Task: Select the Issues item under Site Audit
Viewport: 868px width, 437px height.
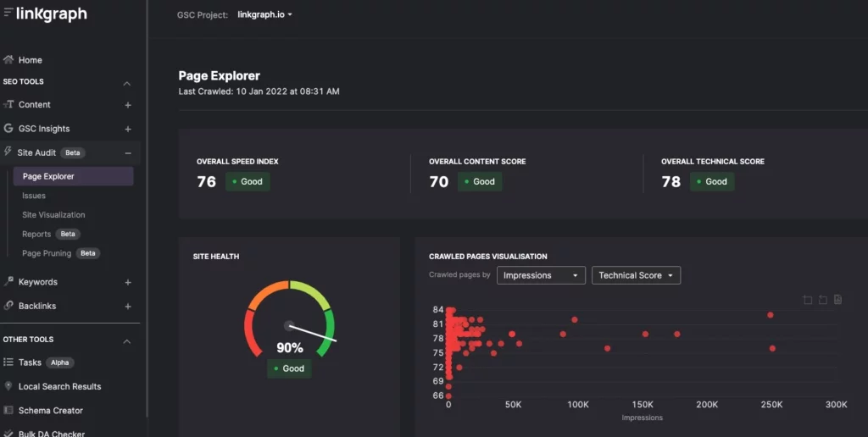Action: 34,196
